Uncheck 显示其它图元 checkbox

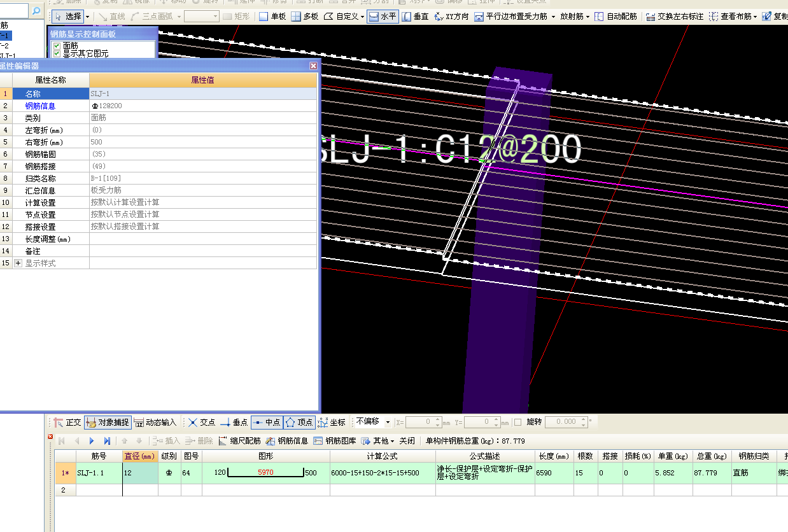[x=57, y=54]
